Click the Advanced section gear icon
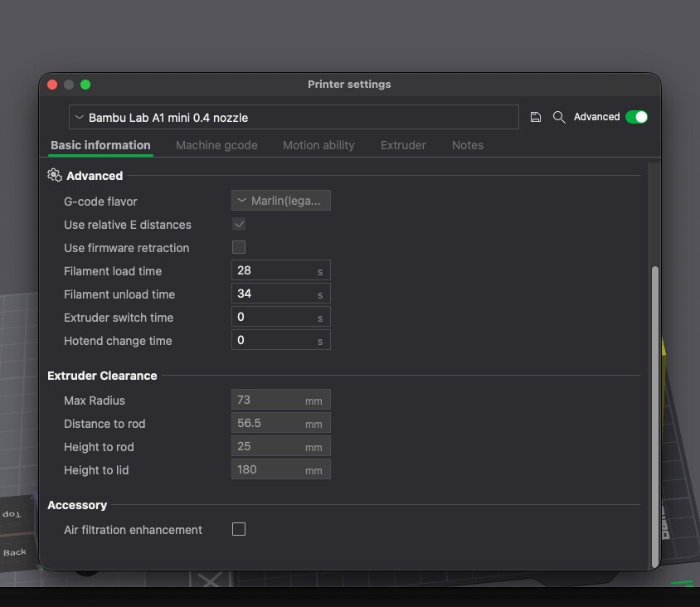 coord(55,176)
